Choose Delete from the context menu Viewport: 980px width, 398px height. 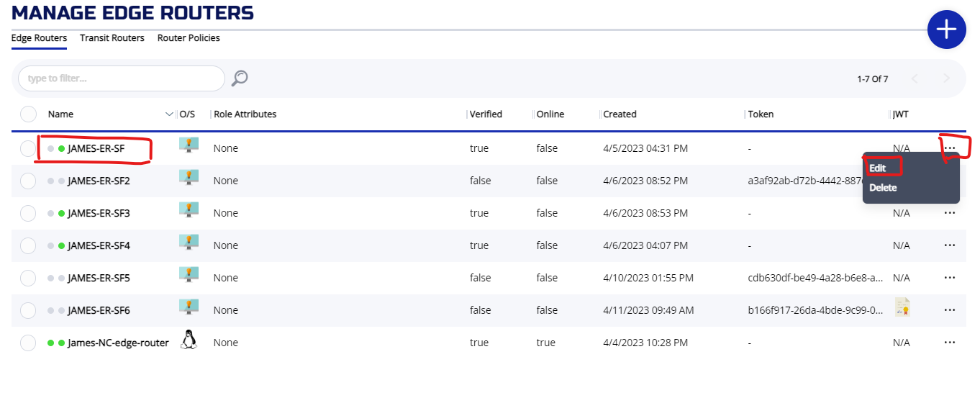tap(883, 188)
